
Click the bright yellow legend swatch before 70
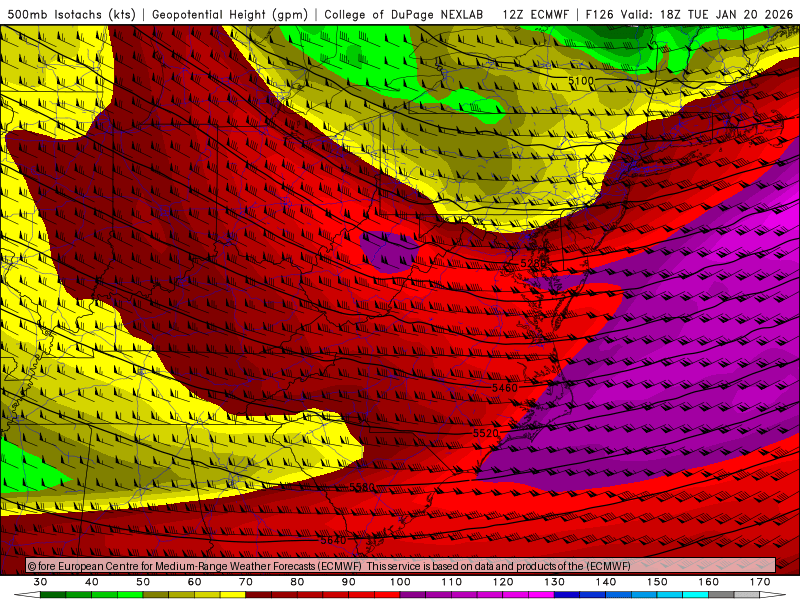233,595
